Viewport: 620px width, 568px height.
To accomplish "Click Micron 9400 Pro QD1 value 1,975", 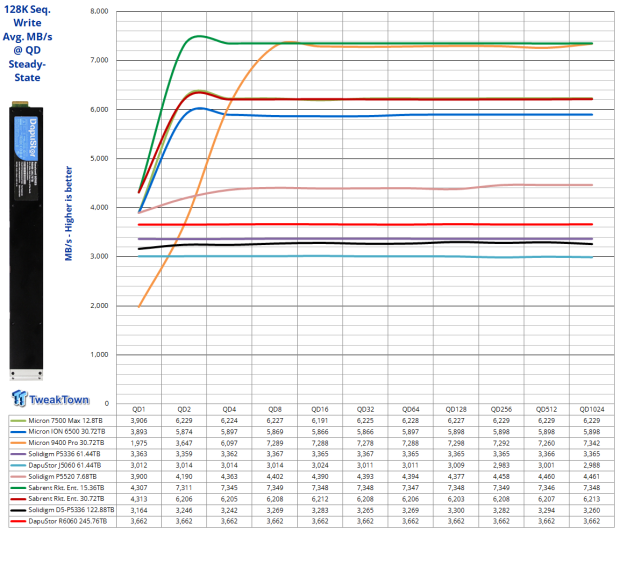I will pos(139,443).
